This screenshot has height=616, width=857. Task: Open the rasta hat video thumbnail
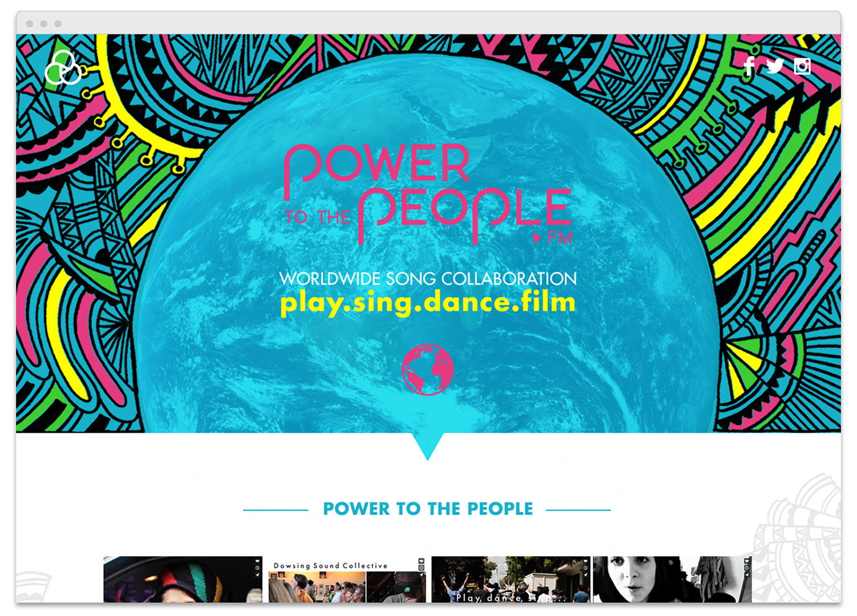click(x=183, y=579)
